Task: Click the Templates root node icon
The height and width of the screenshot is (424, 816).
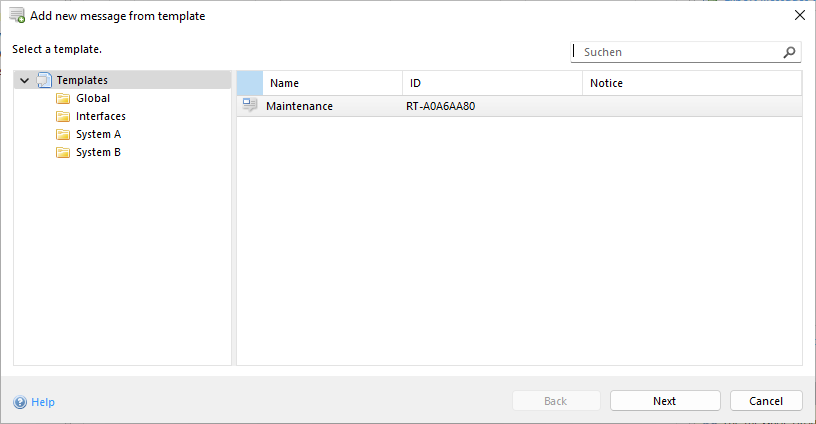Action: point(44,80)
